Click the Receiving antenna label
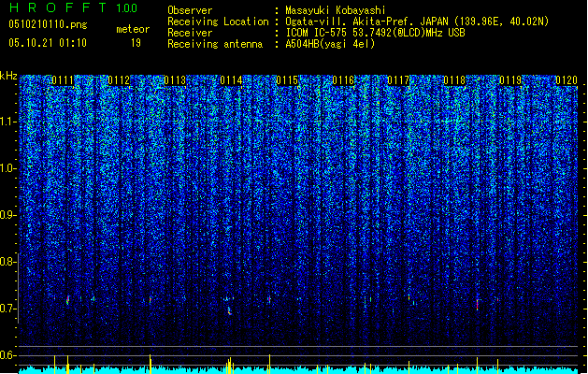 pos(215,44)
